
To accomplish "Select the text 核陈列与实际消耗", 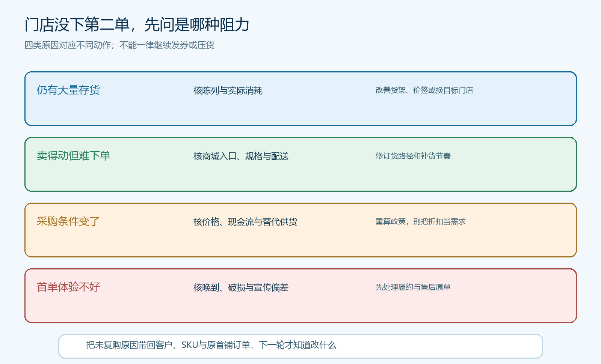I will (x=228, y=90).
